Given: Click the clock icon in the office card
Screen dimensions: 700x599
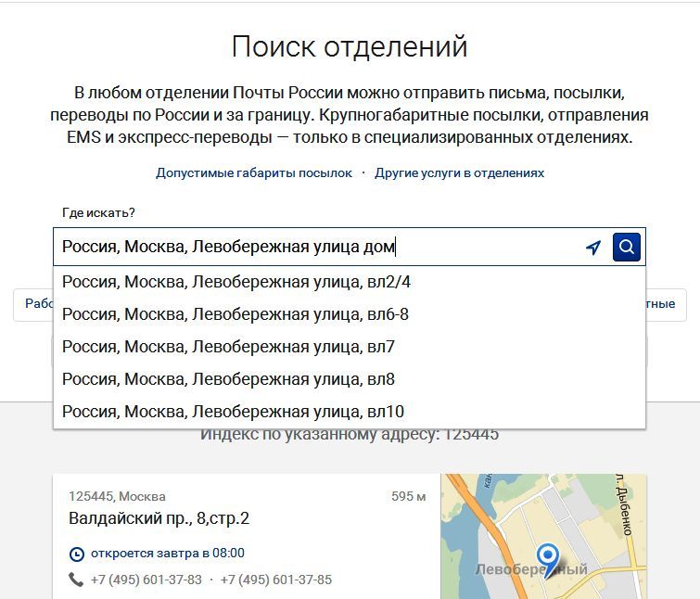Looking at the screenshot, I should point(76,554).
